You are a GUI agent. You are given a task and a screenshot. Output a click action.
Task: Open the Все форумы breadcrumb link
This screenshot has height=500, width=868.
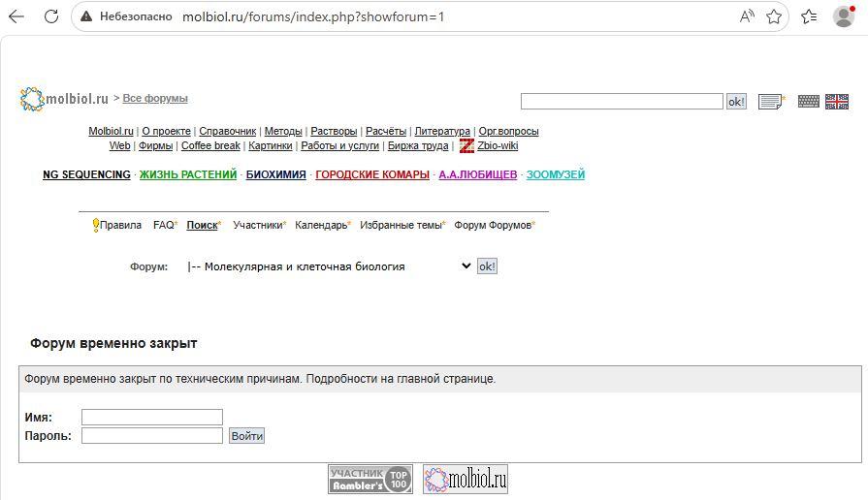tap(155, 99)
